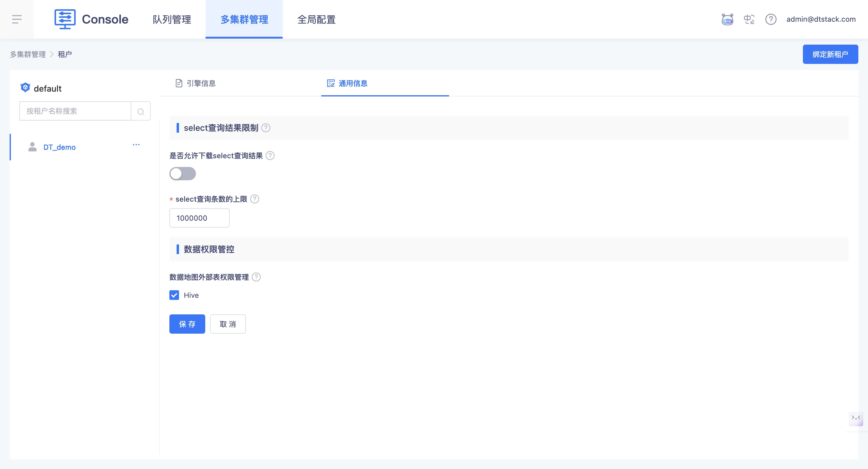Click help icon next to select查询结果限制
The width and height of the screenshot is (868, 469).
266,128
